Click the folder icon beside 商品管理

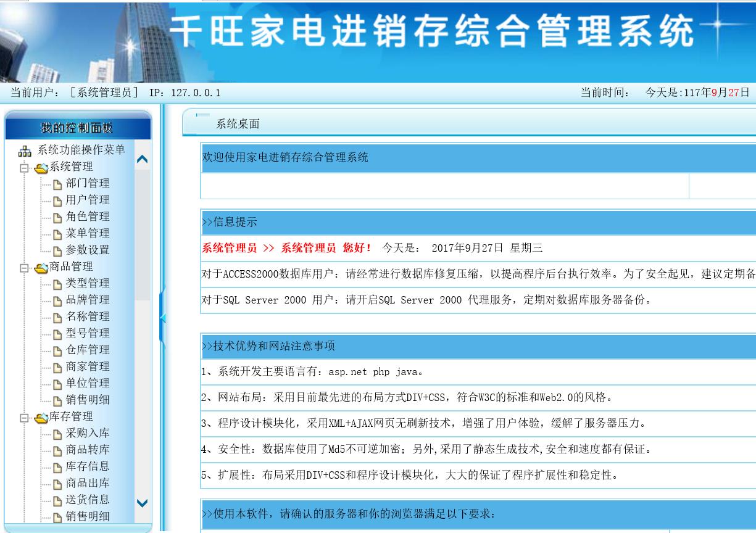[x=41, y=267]
